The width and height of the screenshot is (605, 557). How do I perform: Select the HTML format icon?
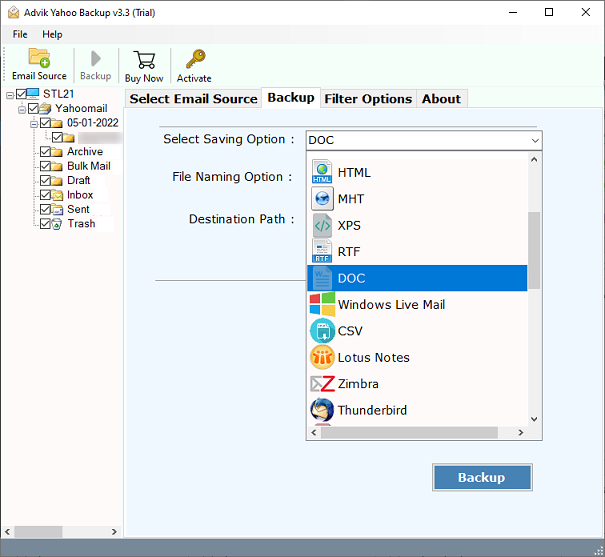(x=322, y=172)
